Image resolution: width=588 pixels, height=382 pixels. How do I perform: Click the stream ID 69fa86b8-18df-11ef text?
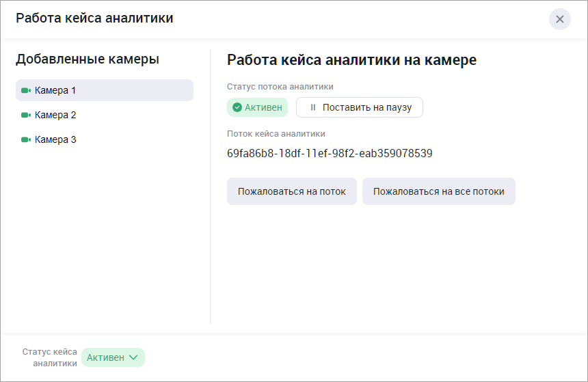coord(330,153)
